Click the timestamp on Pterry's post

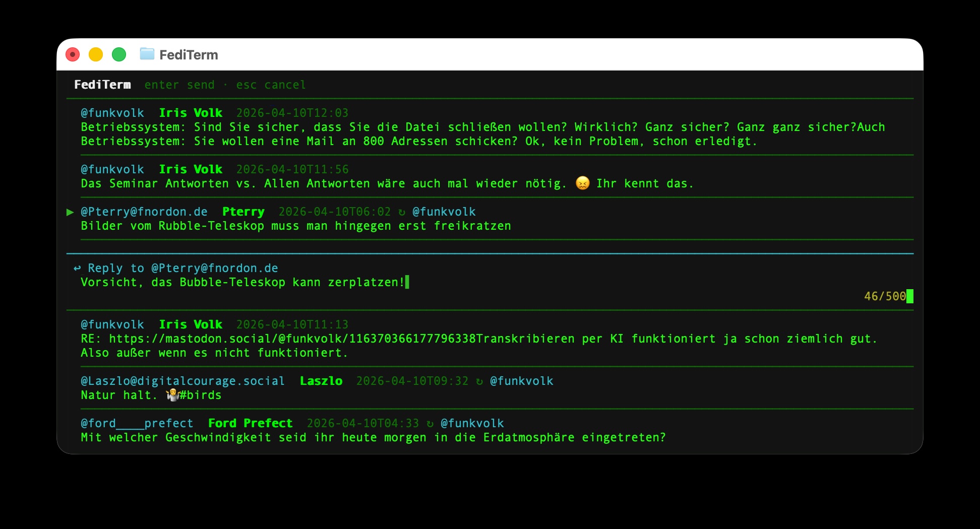335,212
